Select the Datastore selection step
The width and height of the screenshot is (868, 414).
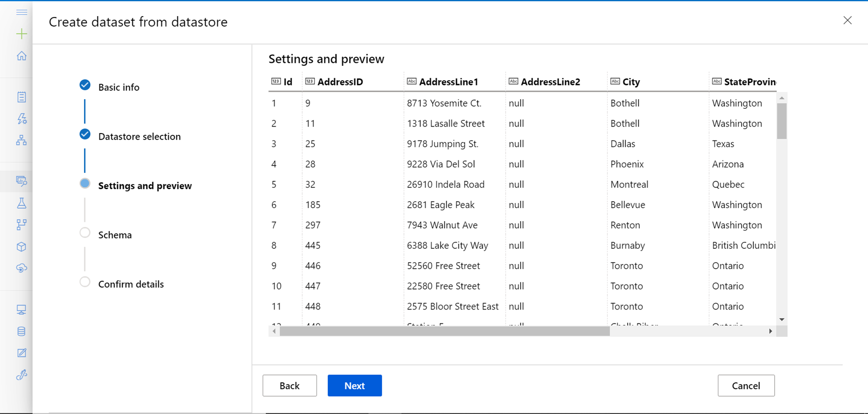[x=139, y=137]
